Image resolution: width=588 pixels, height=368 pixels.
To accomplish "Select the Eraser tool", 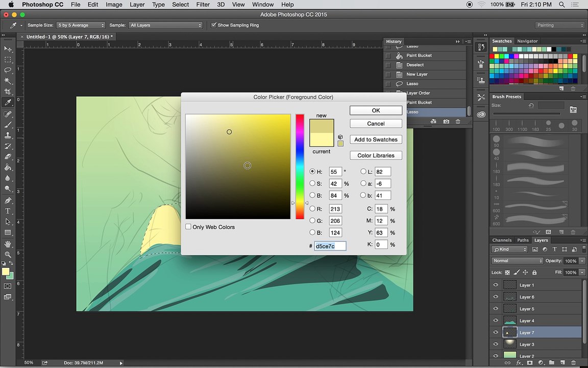I will (x=8, y=156).
